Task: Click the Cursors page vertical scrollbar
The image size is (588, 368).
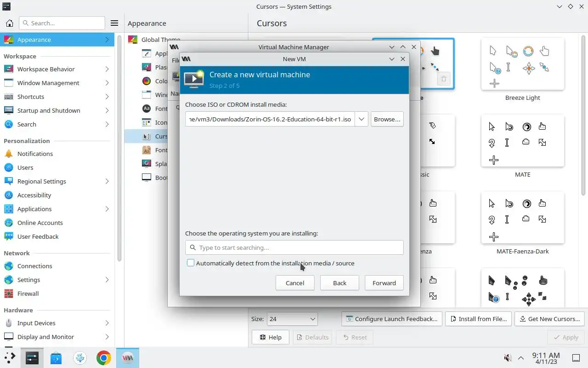Action: pyautogui.click(x=583, y=115)
